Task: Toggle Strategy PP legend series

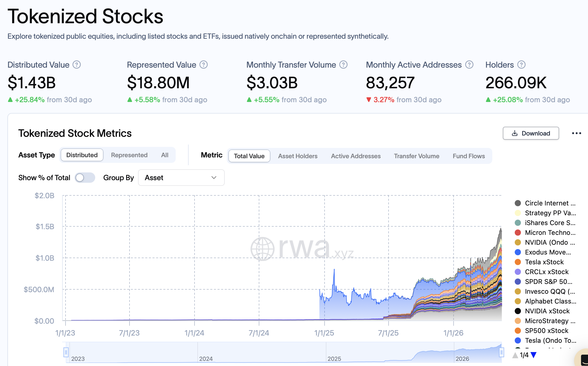Action: point(545,213)
